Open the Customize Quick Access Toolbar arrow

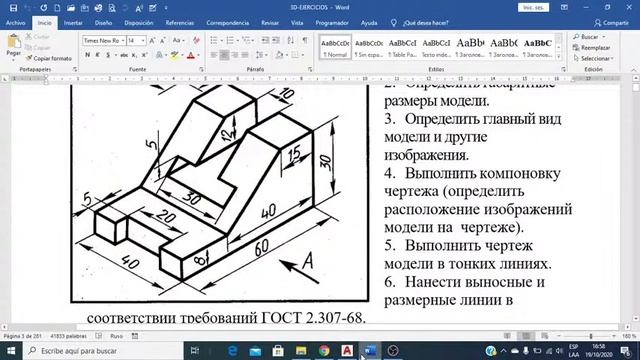[166, 8]
